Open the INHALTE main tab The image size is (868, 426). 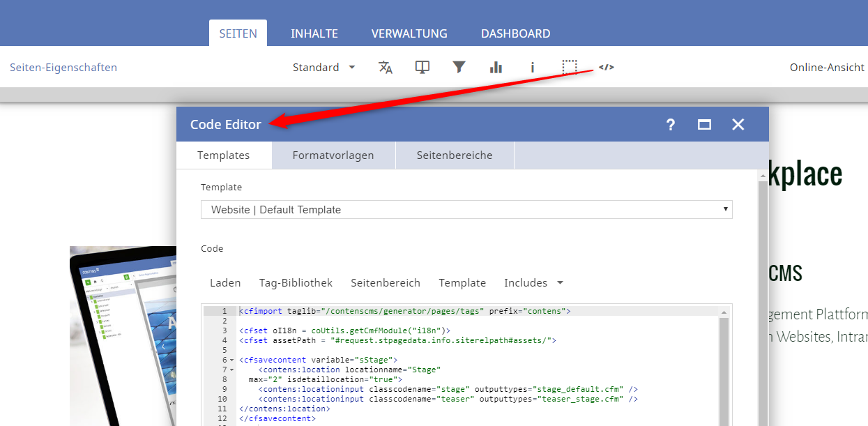(x=314, y=33)
